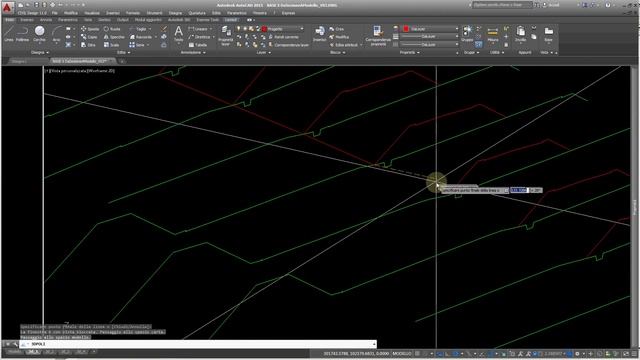Click the red layer color swatch

pyautogui.click(x=264, y=29)
